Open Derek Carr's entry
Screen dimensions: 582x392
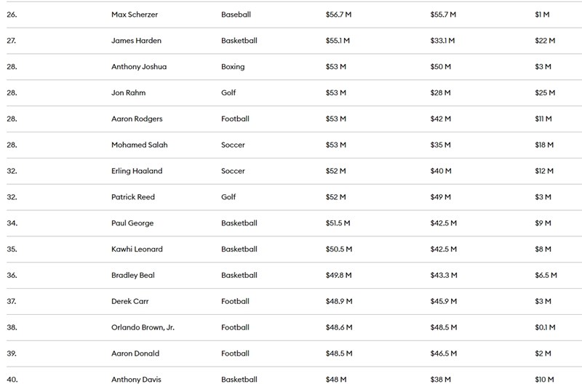pos(130,301)
